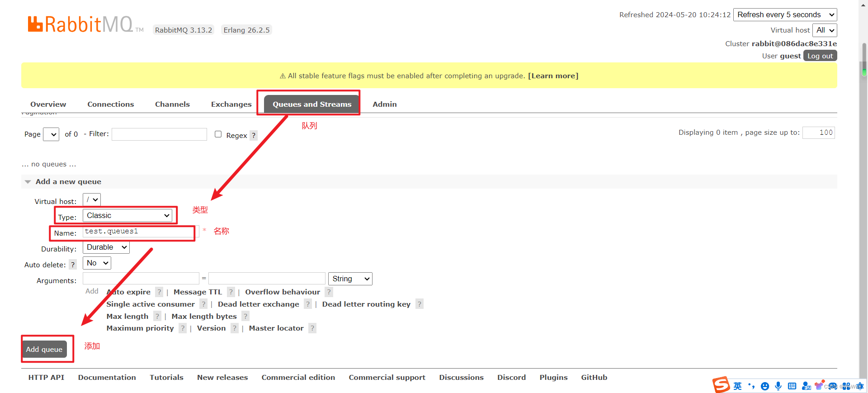Open the New releases link

pyautogui.click(x=222, y=377)
